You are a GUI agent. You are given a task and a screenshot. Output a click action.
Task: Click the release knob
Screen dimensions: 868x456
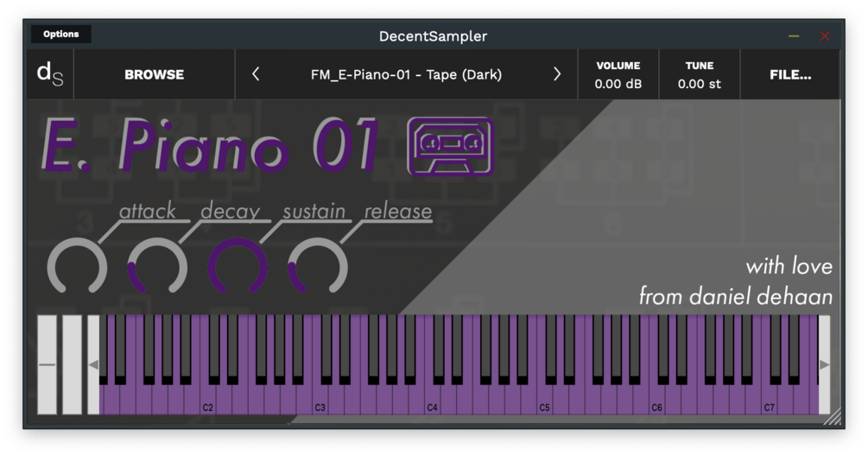[x=318, y=266]
